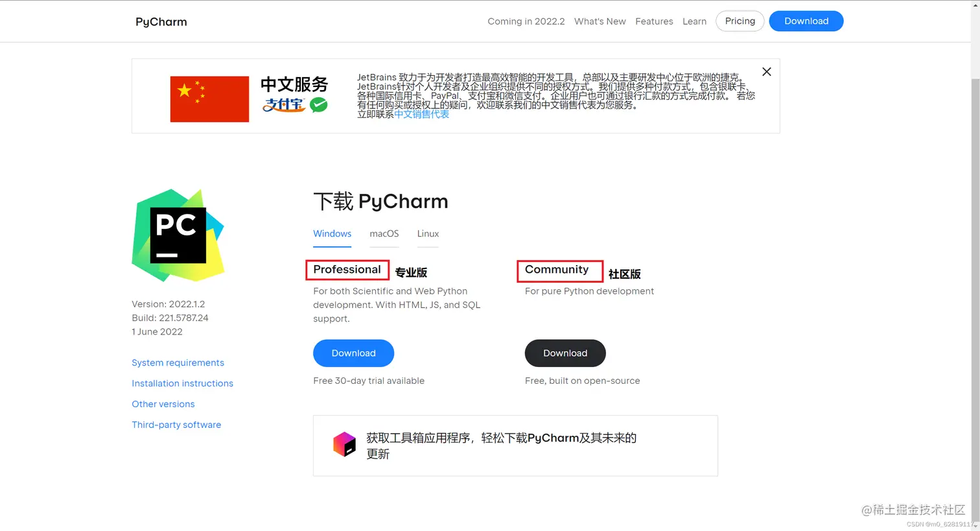Click the Free 30-day trial available text

(x=369, y=381)
